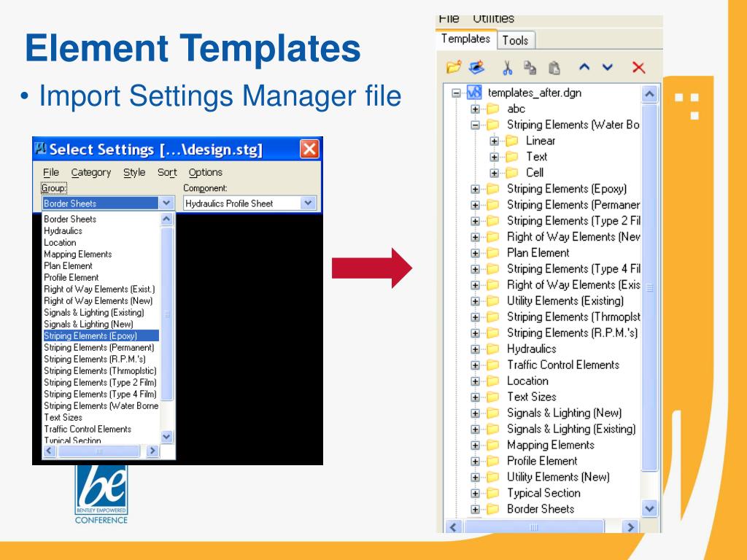The height and width of the screenshot is (560, 747).
Task: Open the Style menu
Action: point(134,172)
